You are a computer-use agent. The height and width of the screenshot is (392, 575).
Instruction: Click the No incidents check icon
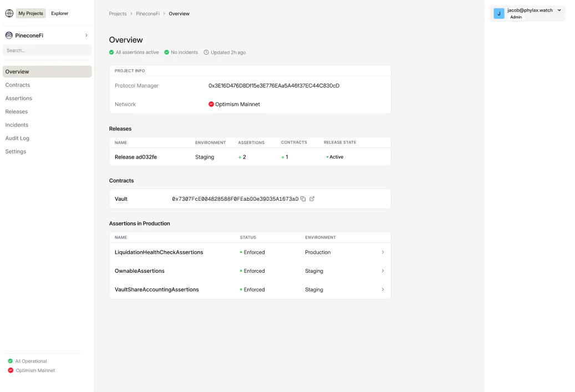166,53
